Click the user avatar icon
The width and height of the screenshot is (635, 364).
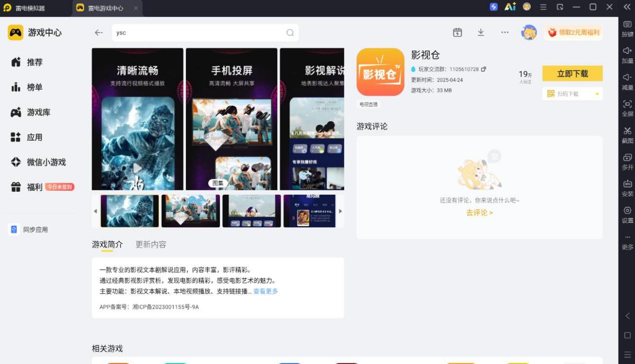(x=529, y=33)
